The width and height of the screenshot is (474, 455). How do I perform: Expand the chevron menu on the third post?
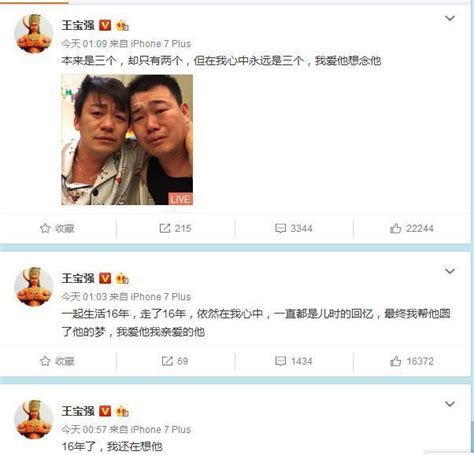coord(450,404)
